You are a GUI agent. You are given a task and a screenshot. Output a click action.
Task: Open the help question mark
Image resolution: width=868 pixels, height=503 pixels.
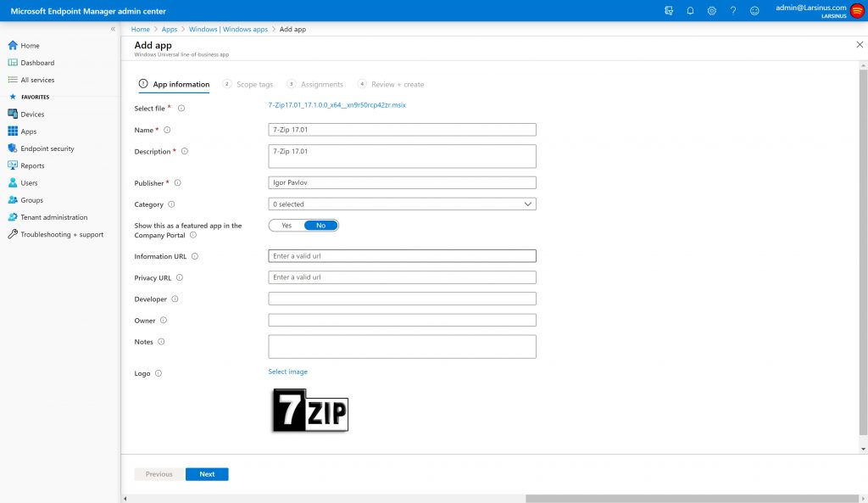pyautogui.click(x=733, y=10)
